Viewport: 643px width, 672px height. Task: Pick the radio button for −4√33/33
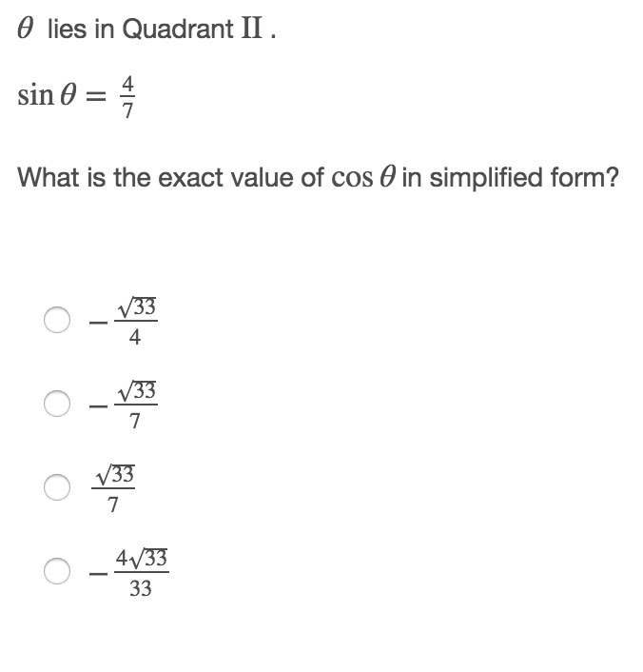coord(57,571)
